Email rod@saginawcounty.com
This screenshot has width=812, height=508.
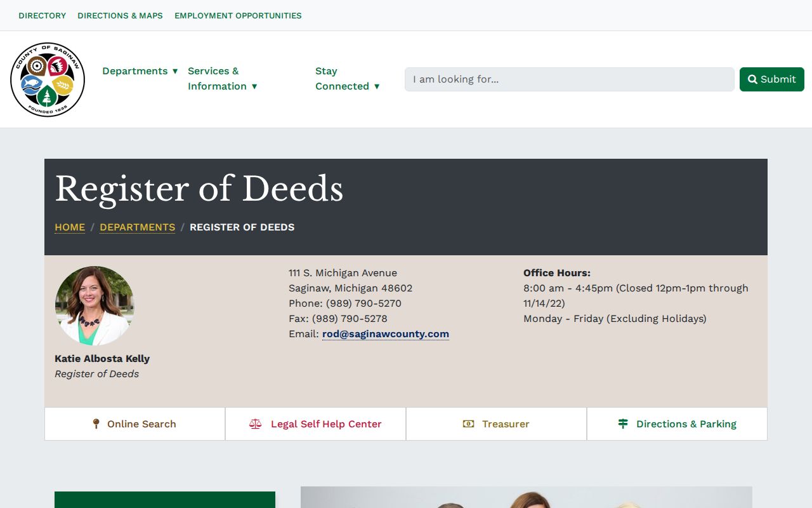point(386,334)
